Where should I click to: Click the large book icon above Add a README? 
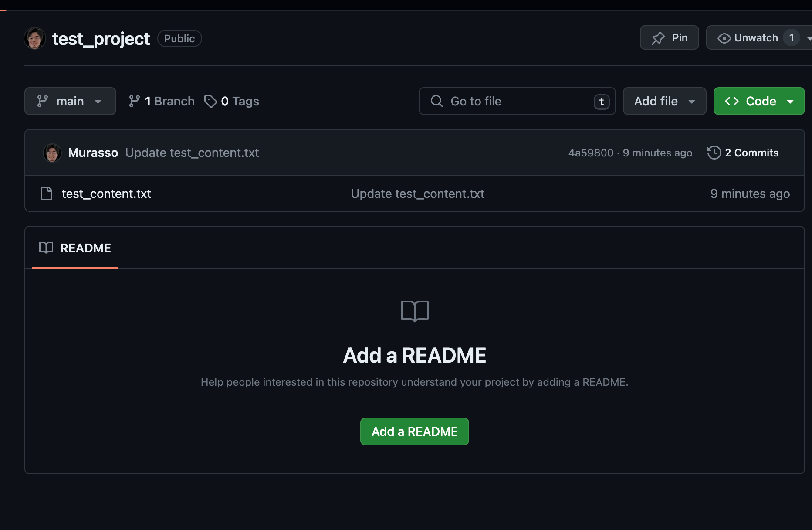[x=415, y=311]
